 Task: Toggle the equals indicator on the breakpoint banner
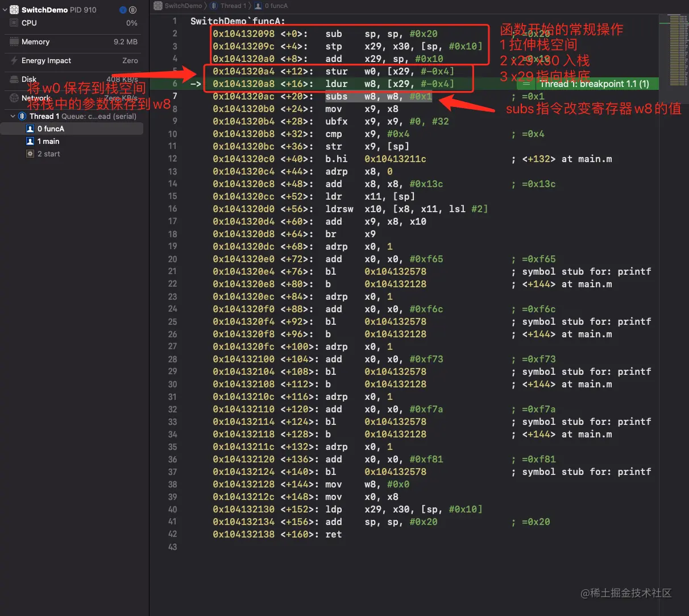tap(526, 84)
